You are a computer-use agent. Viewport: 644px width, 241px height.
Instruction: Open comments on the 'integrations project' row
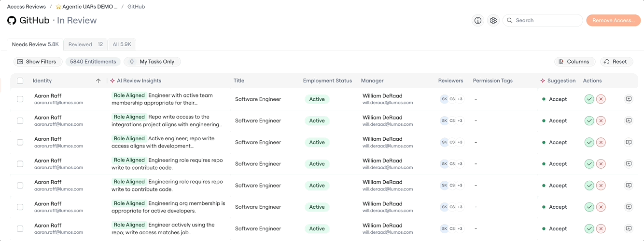[x=629, y=121]
